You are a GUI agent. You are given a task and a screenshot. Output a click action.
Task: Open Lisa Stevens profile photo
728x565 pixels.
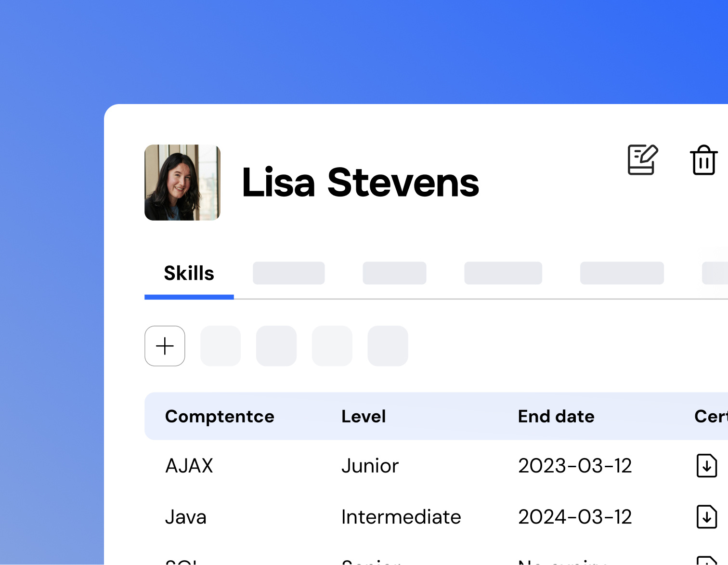[x=182, y=183]
